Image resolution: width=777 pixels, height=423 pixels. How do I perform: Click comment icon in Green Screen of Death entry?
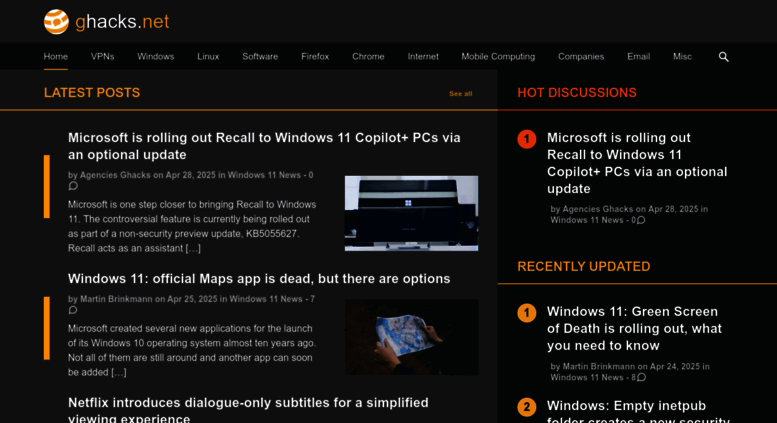(641, 377)
